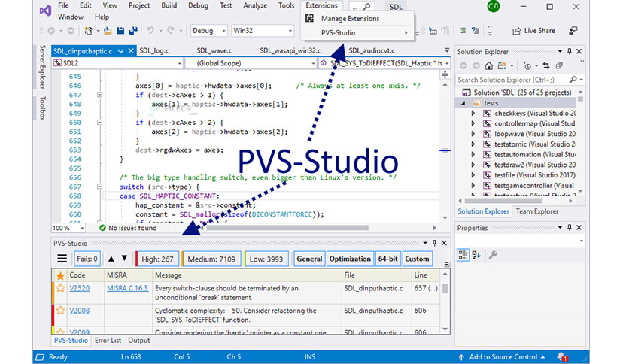Click the editor horizontal scrollbar thumb
The width and height of the screenshot is (629, 364).
pos(287,228)
